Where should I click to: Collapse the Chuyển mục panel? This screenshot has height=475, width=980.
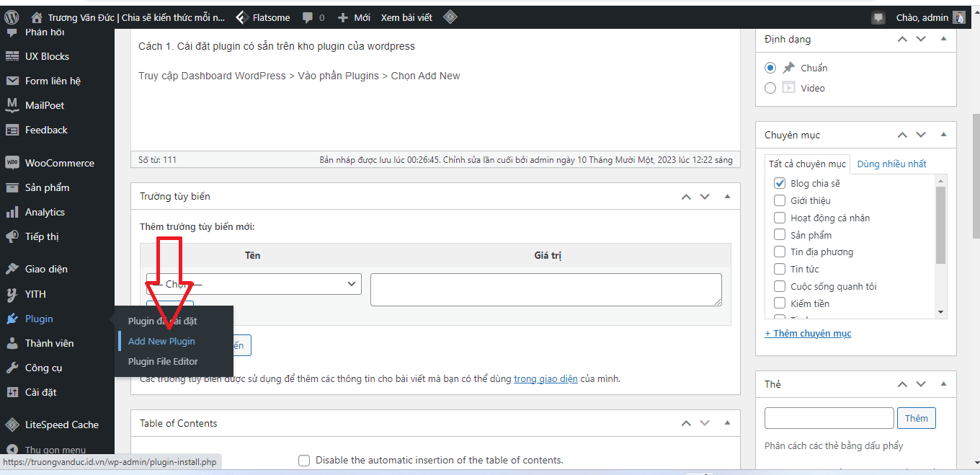(943, 135)
